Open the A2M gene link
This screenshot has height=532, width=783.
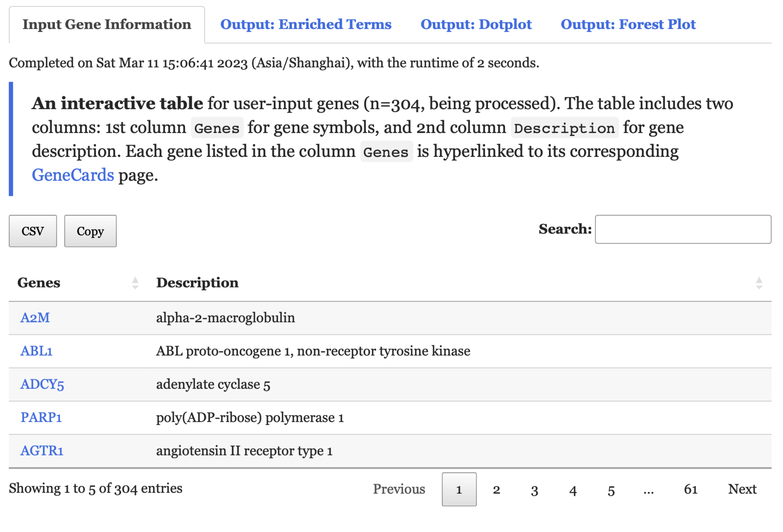pos(35,318)
